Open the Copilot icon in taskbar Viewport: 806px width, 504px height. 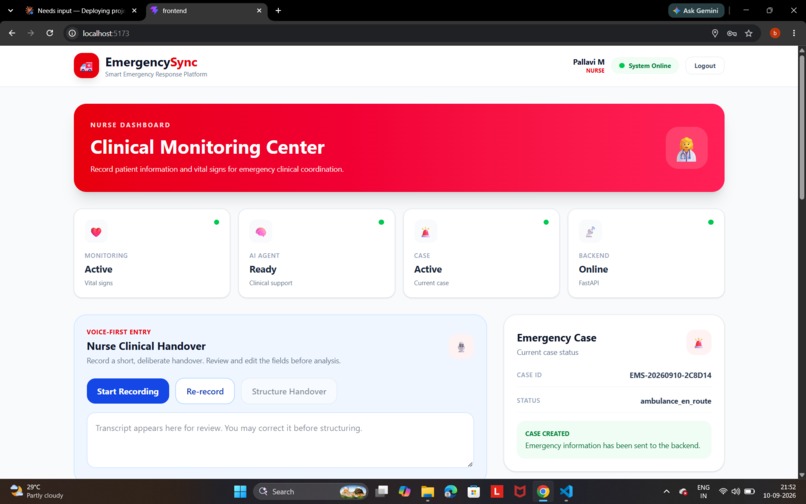[405, 492]
